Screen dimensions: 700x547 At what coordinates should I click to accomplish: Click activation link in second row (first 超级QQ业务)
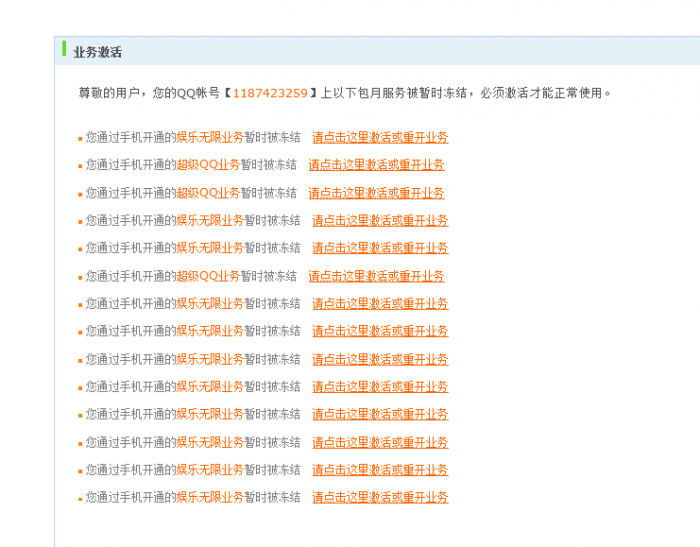pos(376,165)
